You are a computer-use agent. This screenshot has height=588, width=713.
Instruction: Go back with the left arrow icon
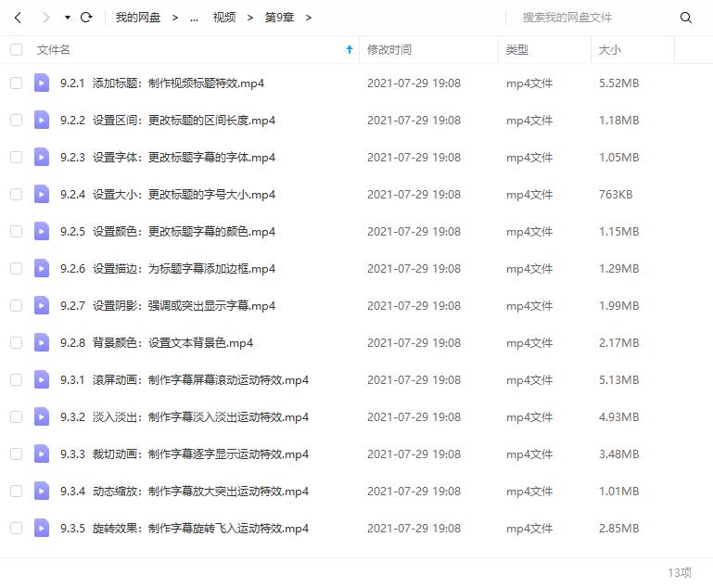point(19,18)
